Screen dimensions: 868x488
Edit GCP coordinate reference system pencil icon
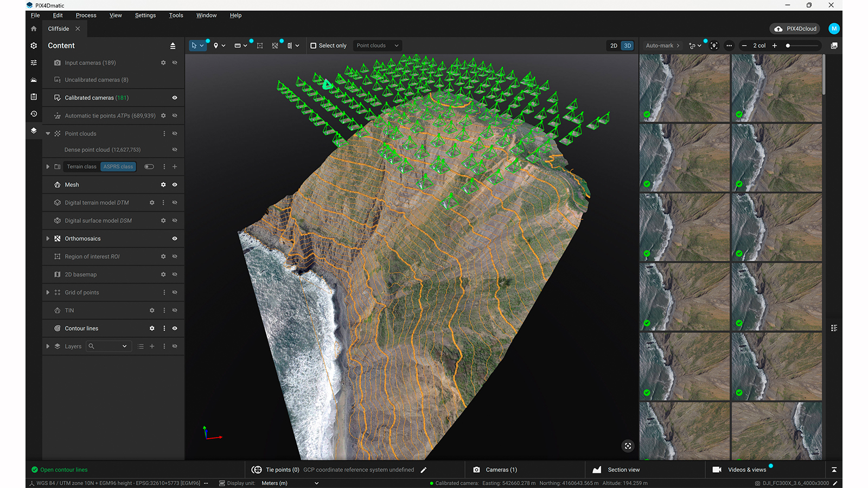coord(424,470)
